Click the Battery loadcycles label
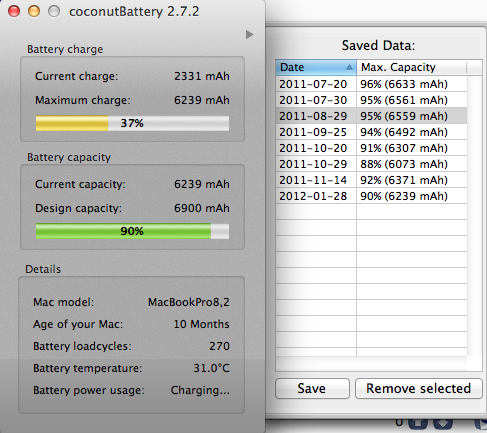Screen dimensions: 487x433 [82, 346]
